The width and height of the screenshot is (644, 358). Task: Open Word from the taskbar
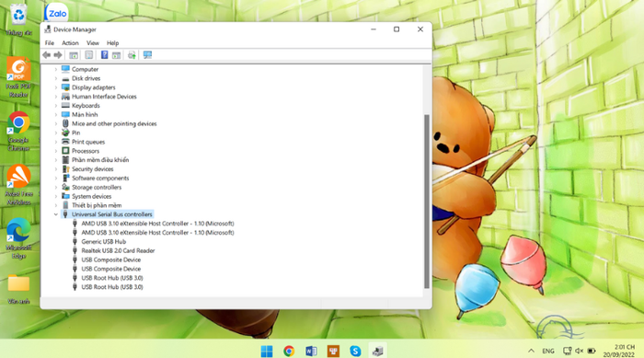[311, 351]
